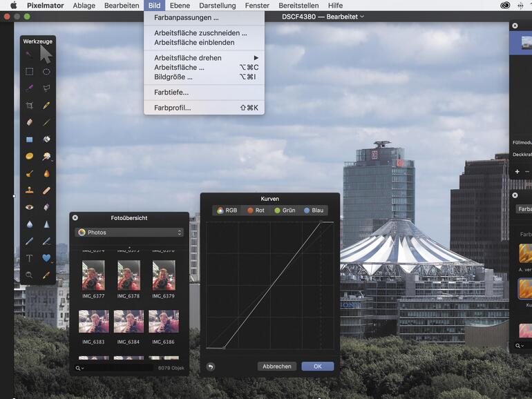Select the bandage Repair tool
This screenshot has width=532, height=399.
(46, 190)
